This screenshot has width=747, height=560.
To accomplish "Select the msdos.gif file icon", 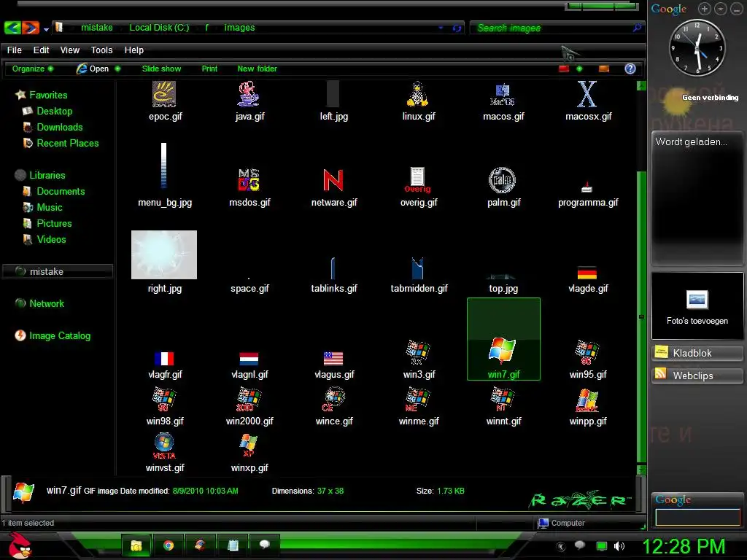I will click(249, 179).
